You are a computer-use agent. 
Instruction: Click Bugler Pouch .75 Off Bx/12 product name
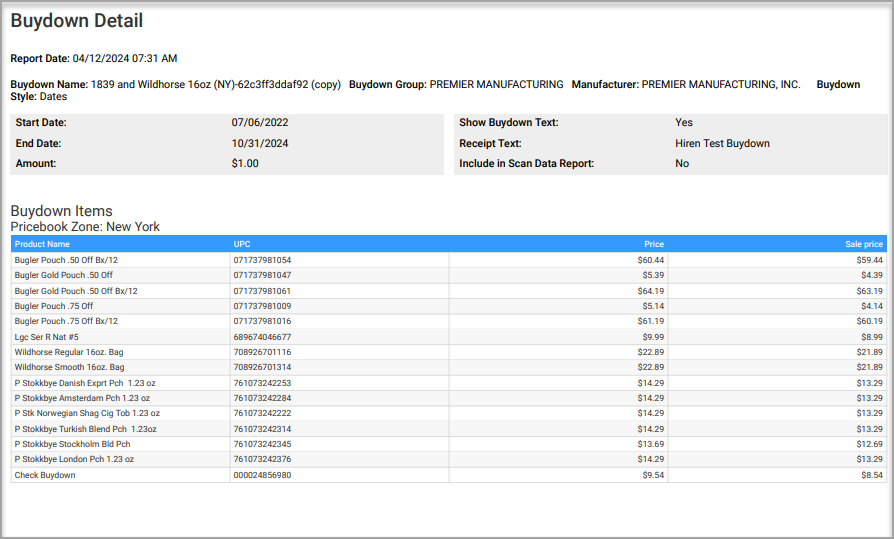pyautogui.click(x=66, y=321)
